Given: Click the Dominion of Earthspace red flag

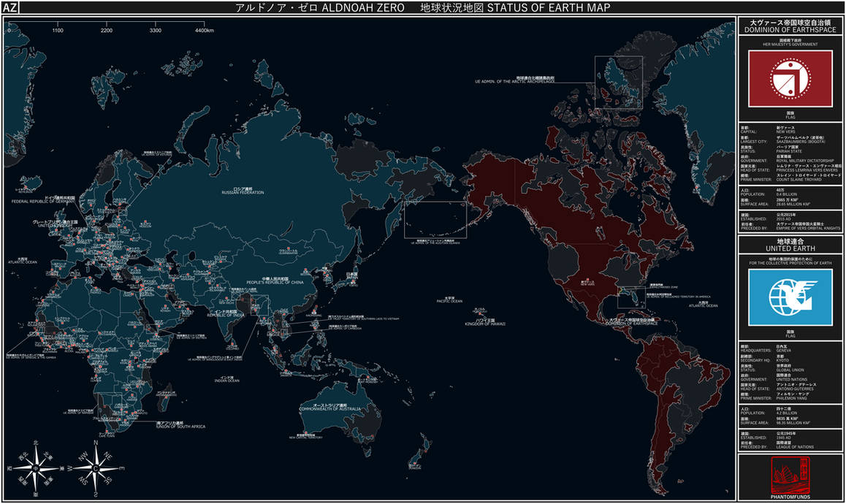Looking at the screenshot, I should (x=790, y=79).
